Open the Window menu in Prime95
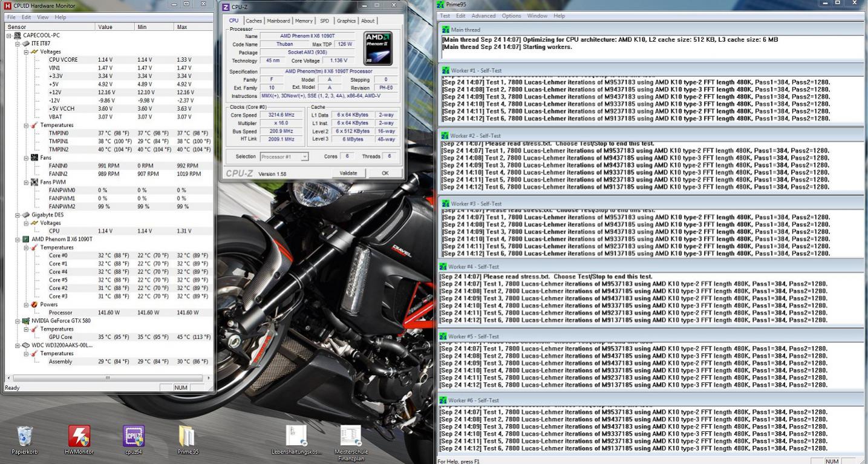The width and height of the screenshot is (868, 464). click(x=537, y=16)
